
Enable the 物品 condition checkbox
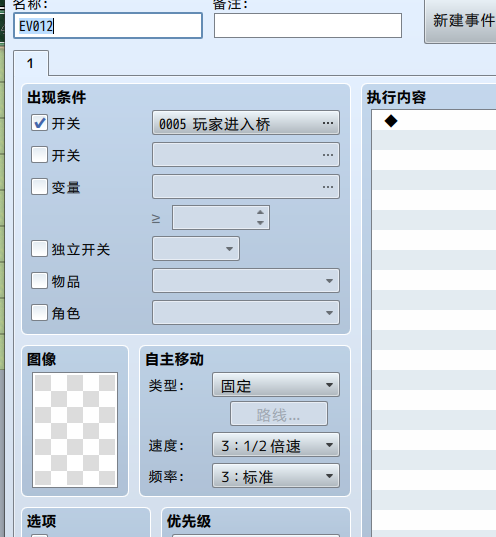pos(39,281)
